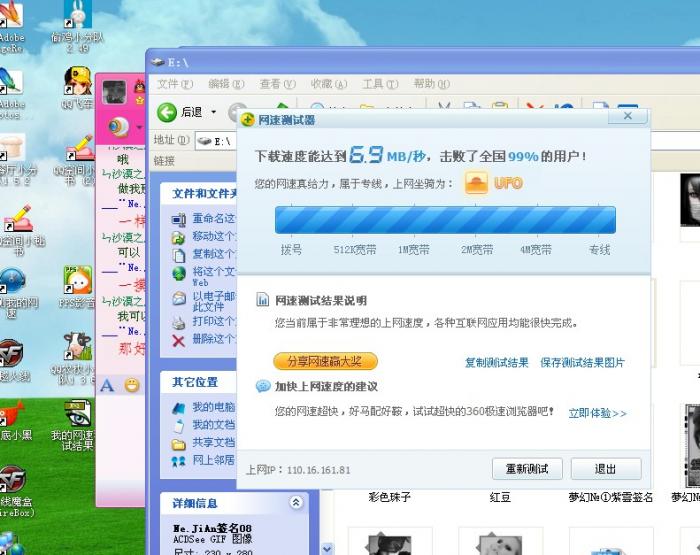700x555 pixels.
Task: Open 编辑(E) menu in Explorer window
Action: pyautogui.click(x=226, y=84)
